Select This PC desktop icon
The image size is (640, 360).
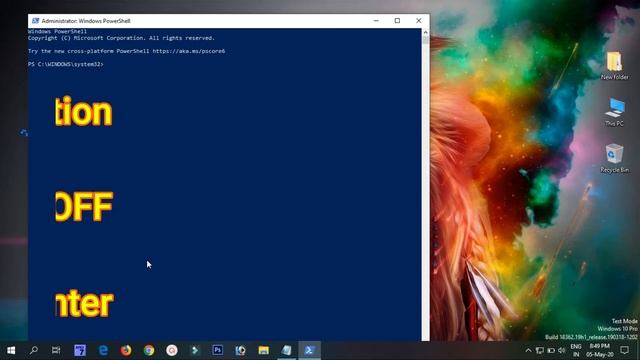tap(614, 112)
